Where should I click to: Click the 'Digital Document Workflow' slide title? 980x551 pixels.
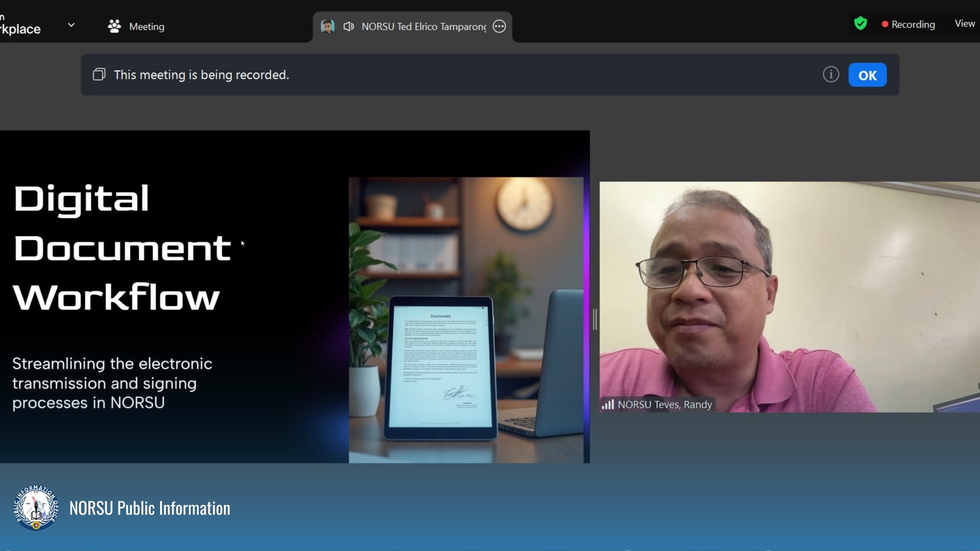pyautogui.click(x=122, y=248)
